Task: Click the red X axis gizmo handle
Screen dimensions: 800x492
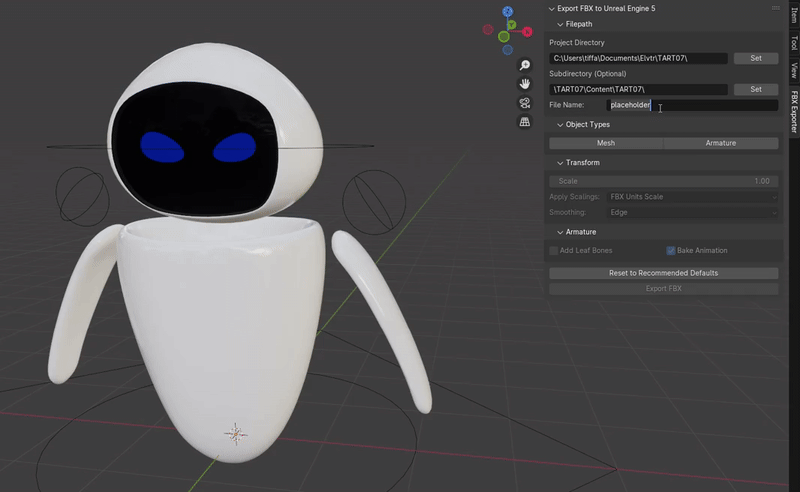Action: pos(527,32)
